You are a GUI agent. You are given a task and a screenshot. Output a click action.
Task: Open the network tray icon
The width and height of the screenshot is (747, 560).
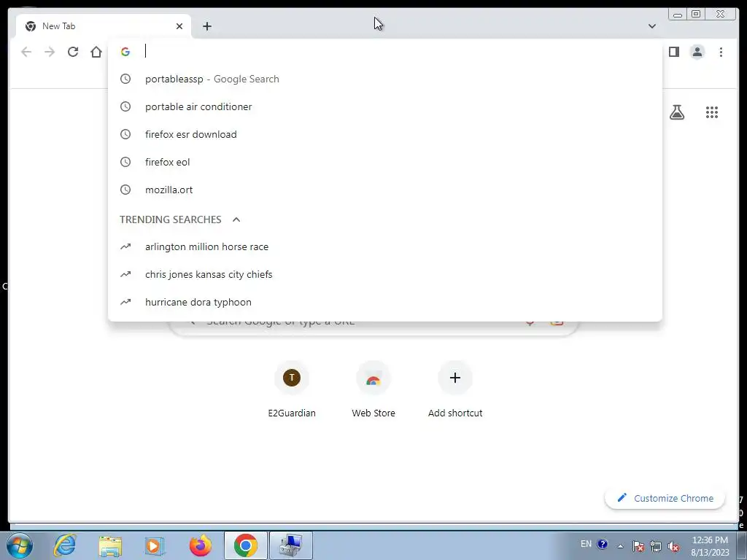tap(656, 546)
